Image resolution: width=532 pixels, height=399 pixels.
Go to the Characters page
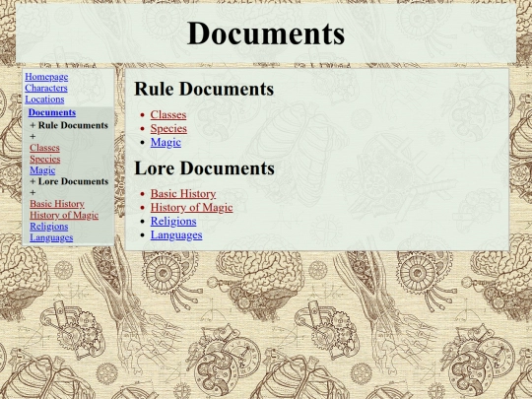(46, 89)
